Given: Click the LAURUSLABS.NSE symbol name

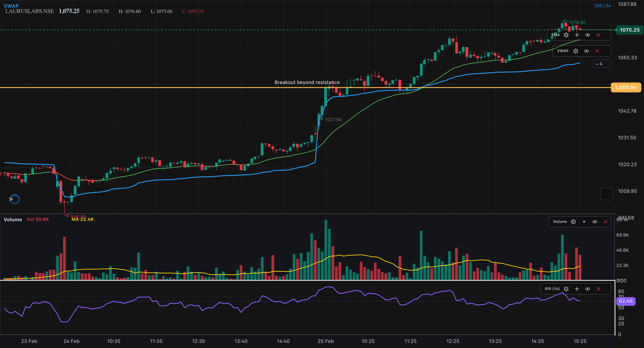Looking at the screenshot, I should [x=30, y=11].
